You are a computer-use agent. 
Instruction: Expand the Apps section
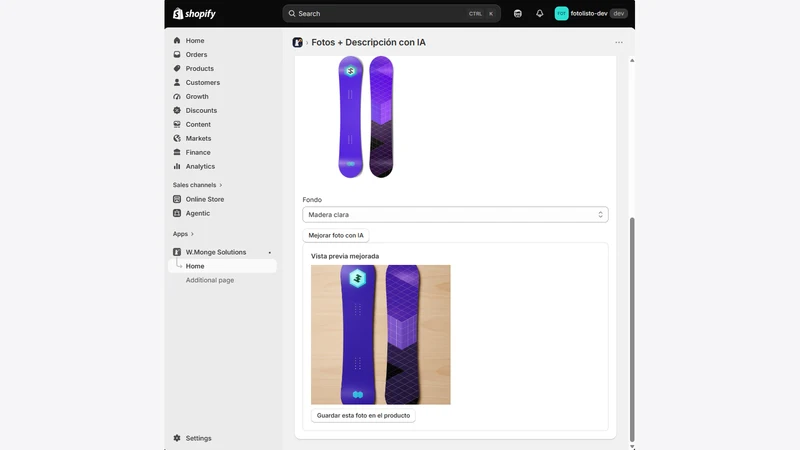(x=183, y=234)
